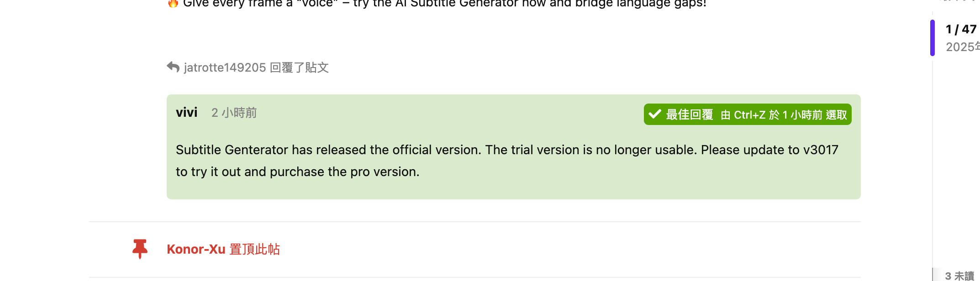
Task: Open the vivi author name
Action: (x=187, y=112)
